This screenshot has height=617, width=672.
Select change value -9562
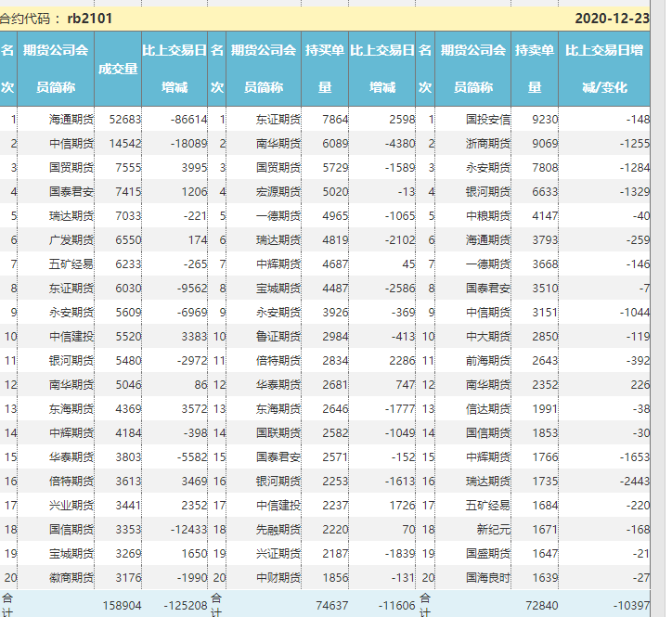[x=192, y=288]
